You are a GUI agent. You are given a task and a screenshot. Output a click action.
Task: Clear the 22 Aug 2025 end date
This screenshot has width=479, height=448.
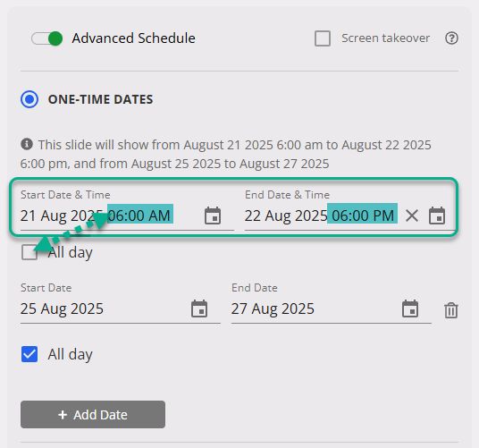point(412,216)
